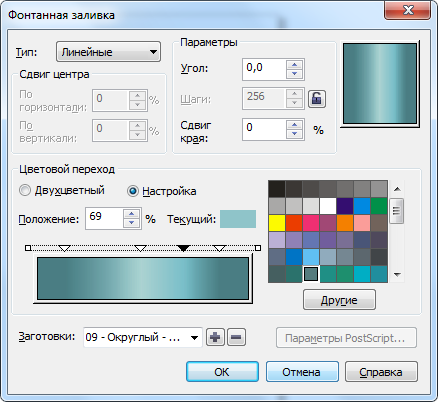The width and height of the screenshot is (438, 402).
Task: Confirm with the OK button
Action: coord(222,372)
